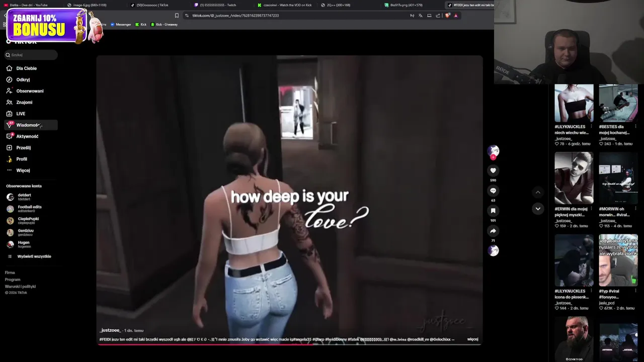Screen dimensions: 644x362
Task: Open site settings icon beside the URL
Action: (x=187, y=16)
